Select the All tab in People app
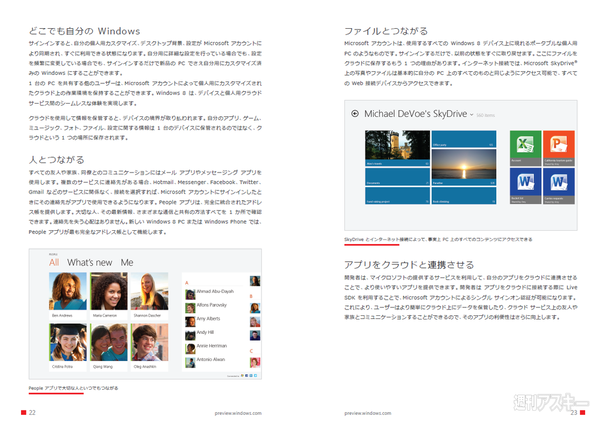The width and height of the screenshot is (600, 422). click(54, 262)
